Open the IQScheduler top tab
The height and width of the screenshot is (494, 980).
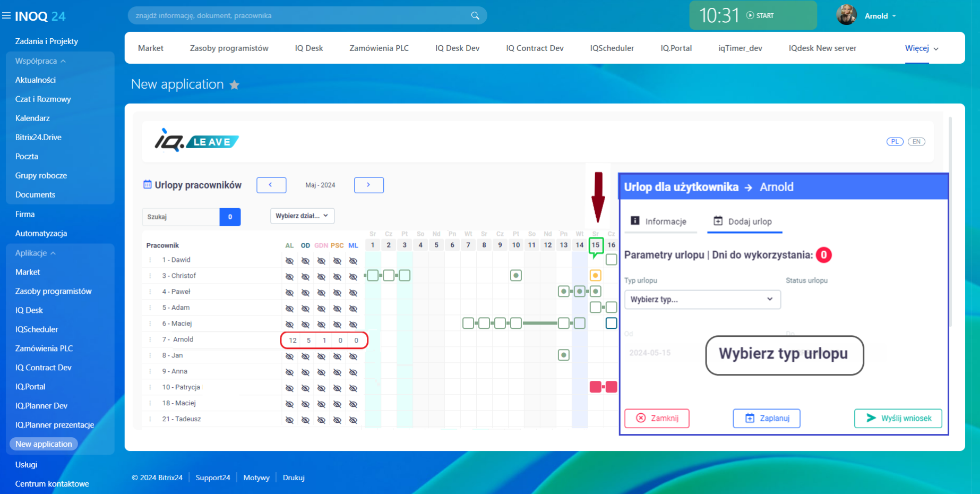612,48
